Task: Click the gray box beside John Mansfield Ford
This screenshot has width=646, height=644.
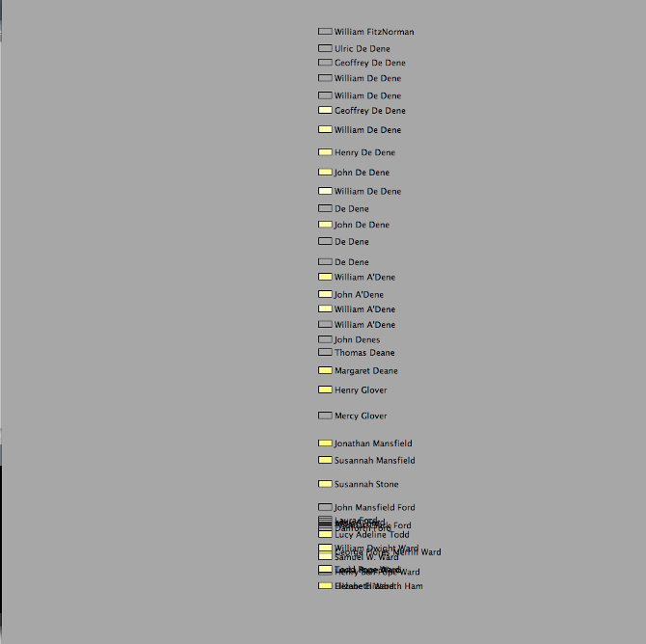Action: (325, 507)
